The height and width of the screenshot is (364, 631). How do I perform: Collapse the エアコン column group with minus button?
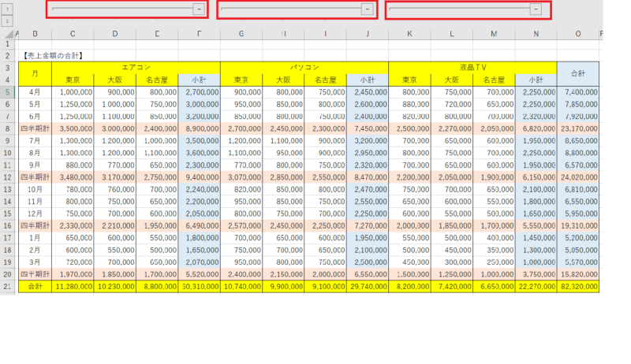click(199, 9)
